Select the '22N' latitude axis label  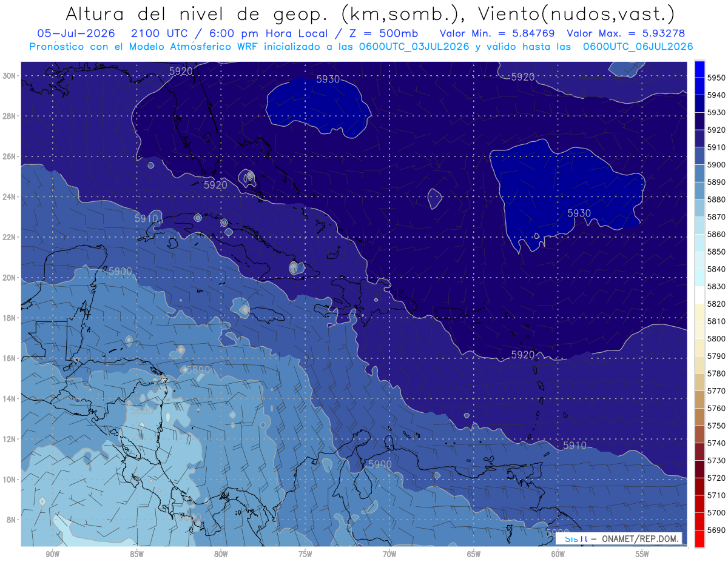click(8, 237)
